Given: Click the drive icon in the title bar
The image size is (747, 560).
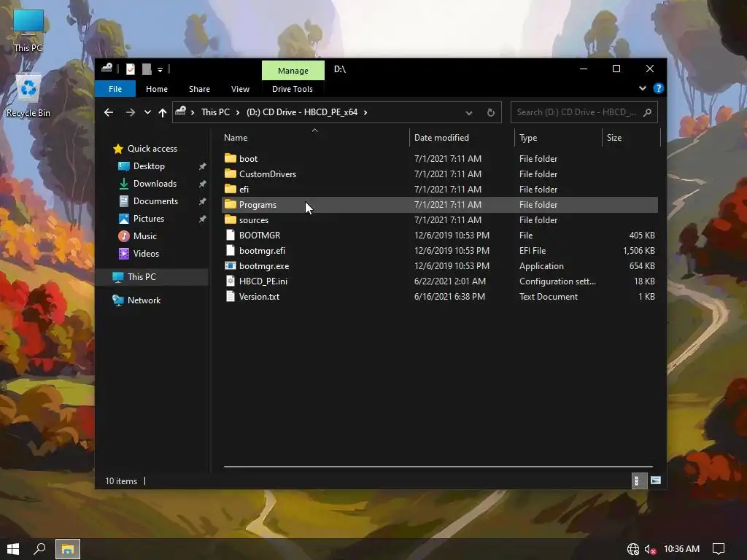Looking at the screenshot, I should coord(107,68).
